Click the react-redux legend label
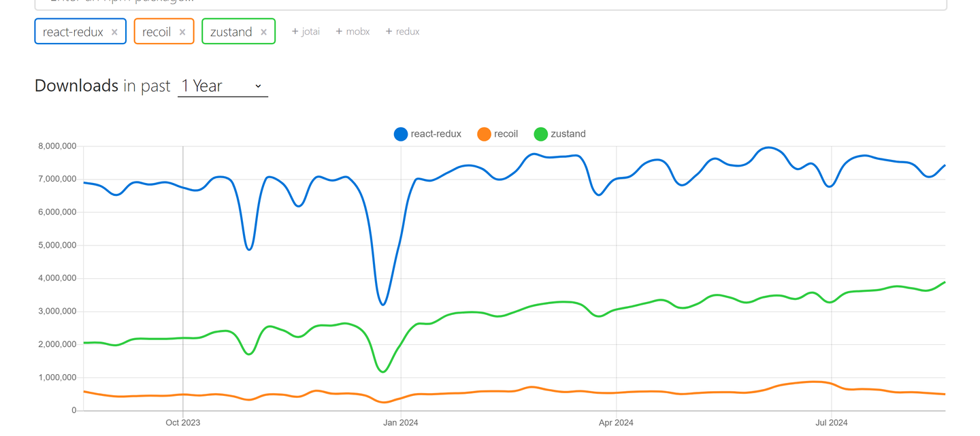The image size is (980, 436). click(436, 134)
